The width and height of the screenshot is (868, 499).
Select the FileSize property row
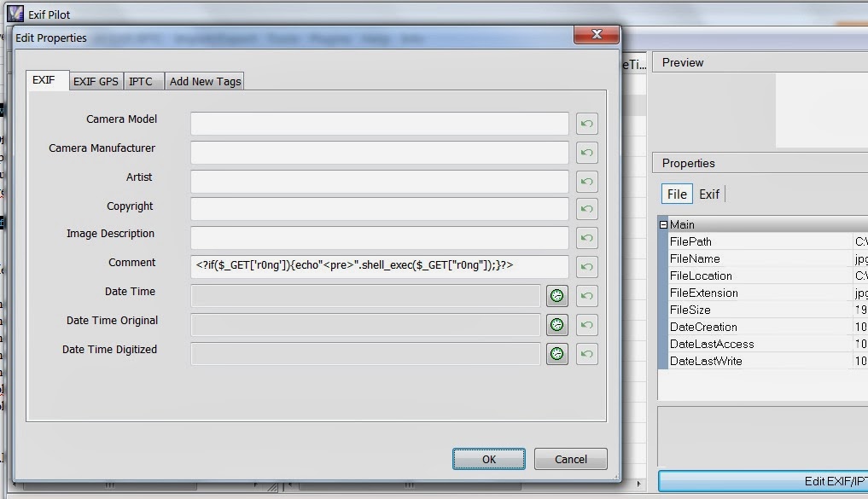click(766, 310)
